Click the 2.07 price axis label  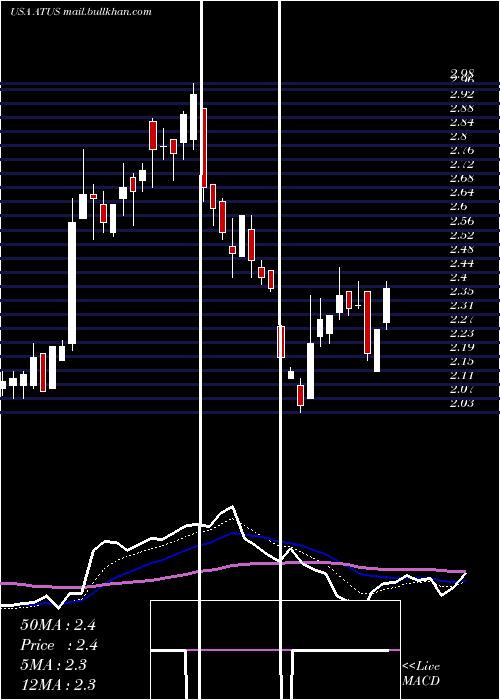462,389
